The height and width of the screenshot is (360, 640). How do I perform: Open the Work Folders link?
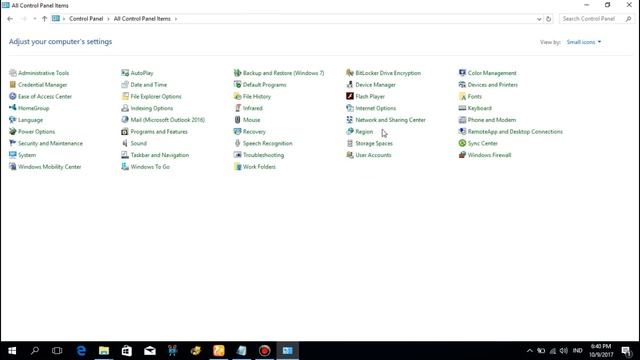(259, 167)
